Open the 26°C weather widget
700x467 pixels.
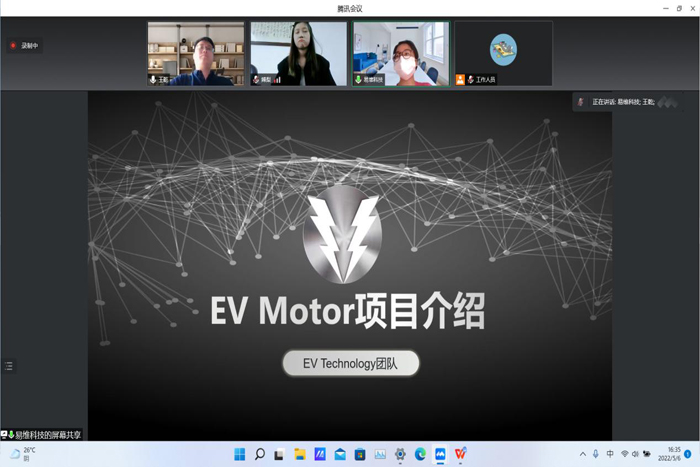click(22, 454)
